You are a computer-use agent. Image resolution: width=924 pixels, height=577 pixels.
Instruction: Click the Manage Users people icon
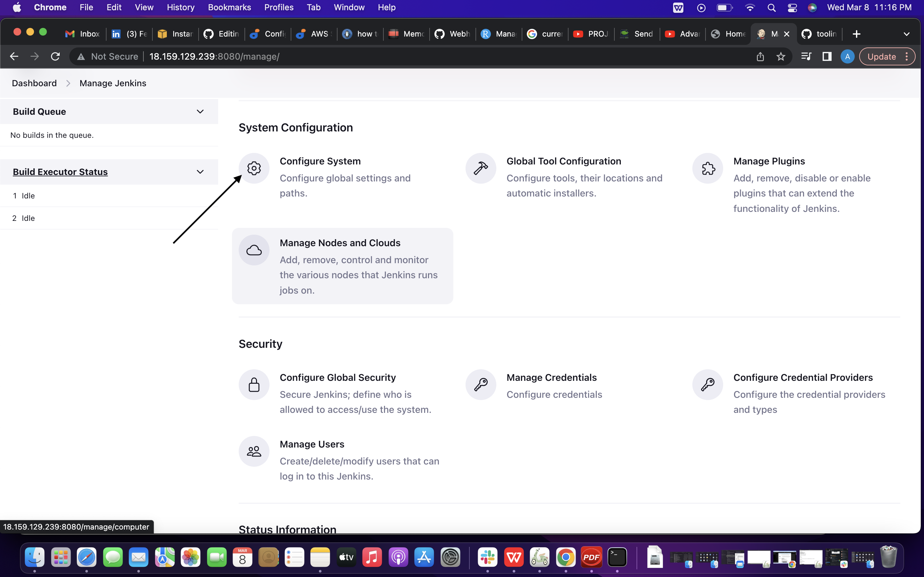[254, 451]
